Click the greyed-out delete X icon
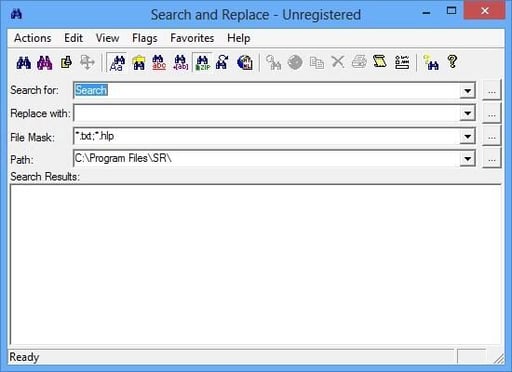 pyautogui.click(x=338, y=62)
